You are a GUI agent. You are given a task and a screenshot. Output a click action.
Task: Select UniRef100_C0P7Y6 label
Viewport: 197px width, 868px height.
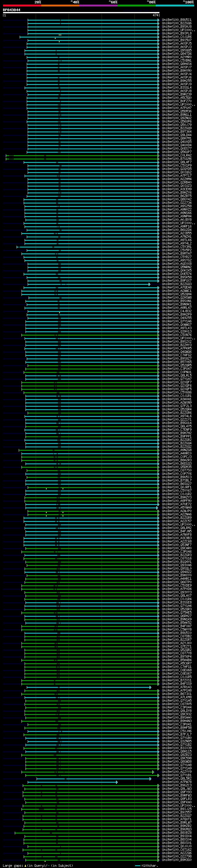176,474
